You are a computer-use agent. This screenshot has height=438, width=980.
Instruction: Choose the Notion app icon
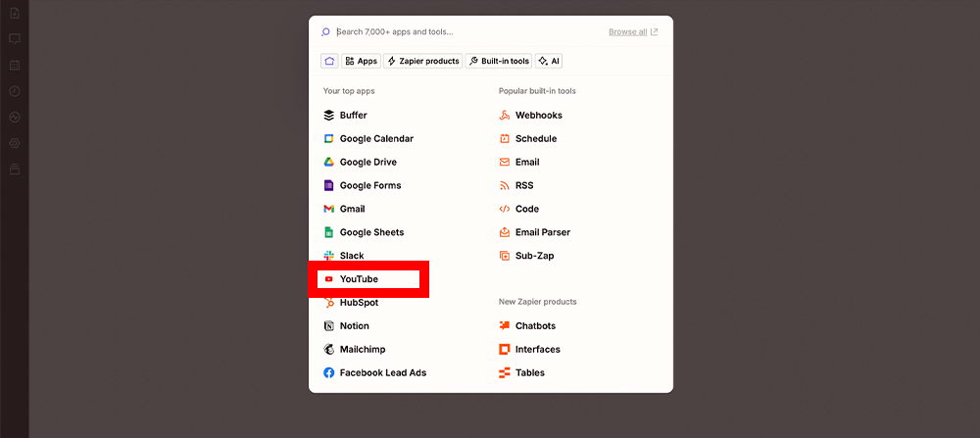pos(329,326)
